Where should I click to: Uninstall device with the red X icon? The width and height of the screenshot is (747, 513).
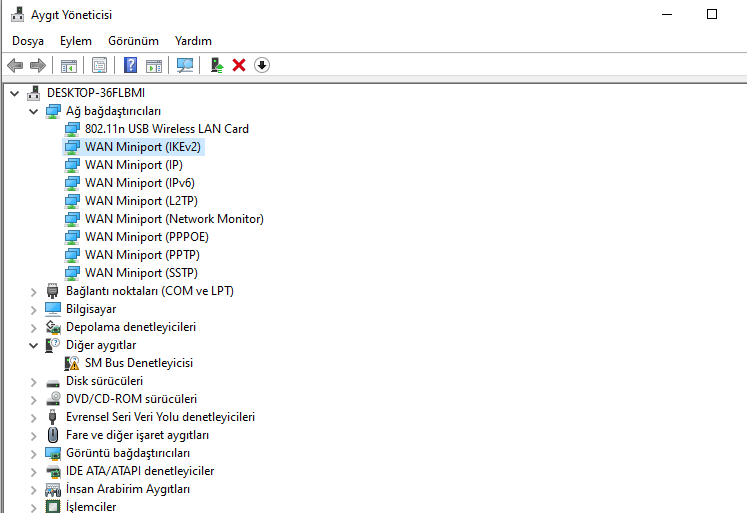pos(239,65)
